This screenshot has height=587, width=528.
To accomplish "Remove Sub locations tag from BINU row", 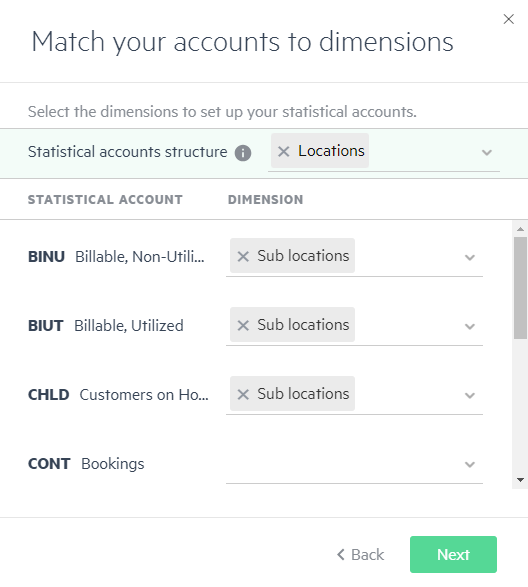I will coord(243,256).
